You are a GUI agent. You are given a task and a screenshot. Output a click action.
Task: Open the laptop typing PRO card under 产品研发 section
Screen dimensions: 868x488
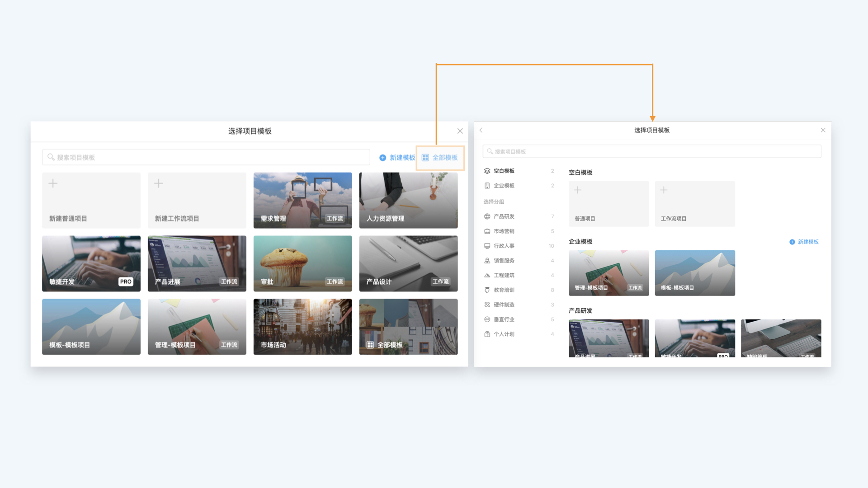coord(695,338)
